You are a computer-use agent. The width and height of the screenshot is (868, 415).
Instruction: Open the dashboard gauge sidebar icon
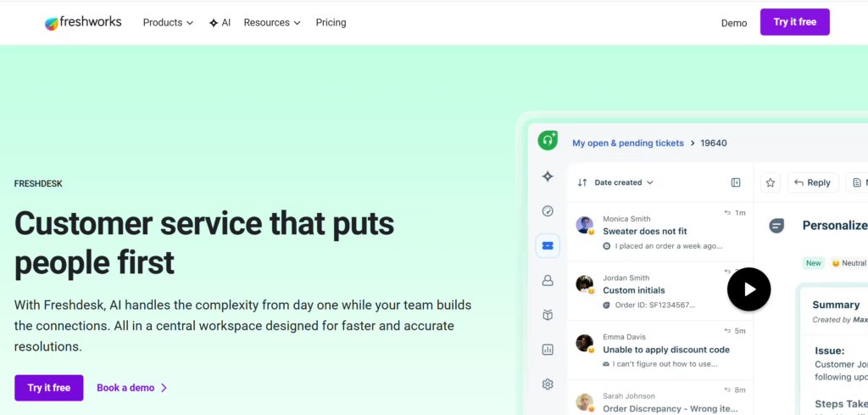coord(548,211)
